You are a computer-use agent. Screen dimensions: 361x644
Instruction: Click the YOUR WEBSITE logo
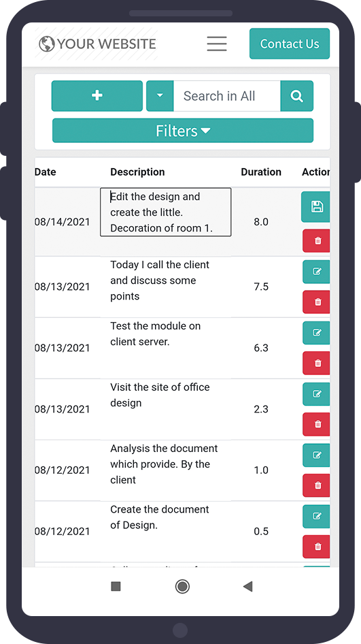click(x=97, y=44)
